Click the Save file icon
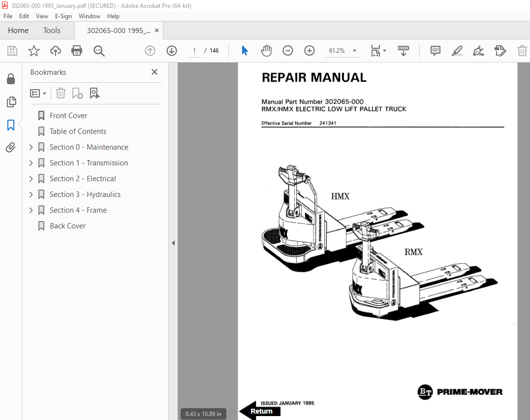 pos(12,51)
